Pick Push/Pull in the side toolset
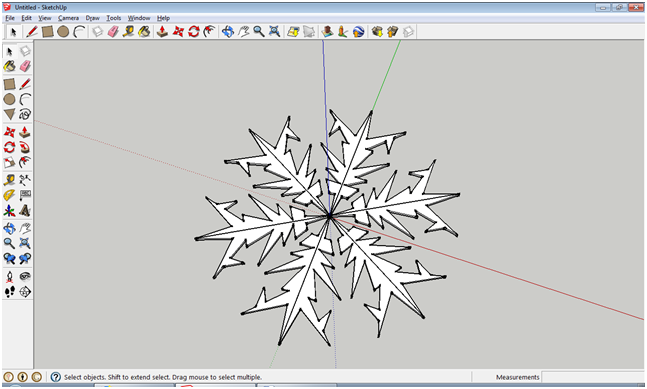647x389 pixels. (x=25, y=132)
